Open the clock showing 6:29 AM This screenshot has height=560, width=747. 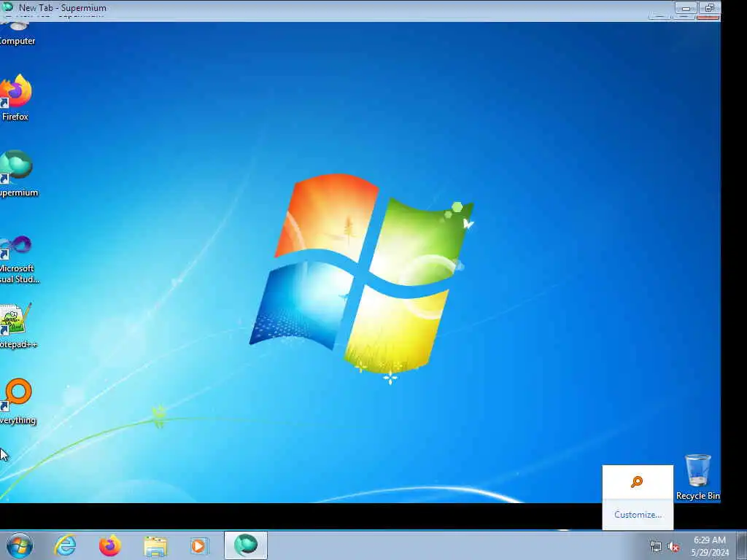pos(709,546)
